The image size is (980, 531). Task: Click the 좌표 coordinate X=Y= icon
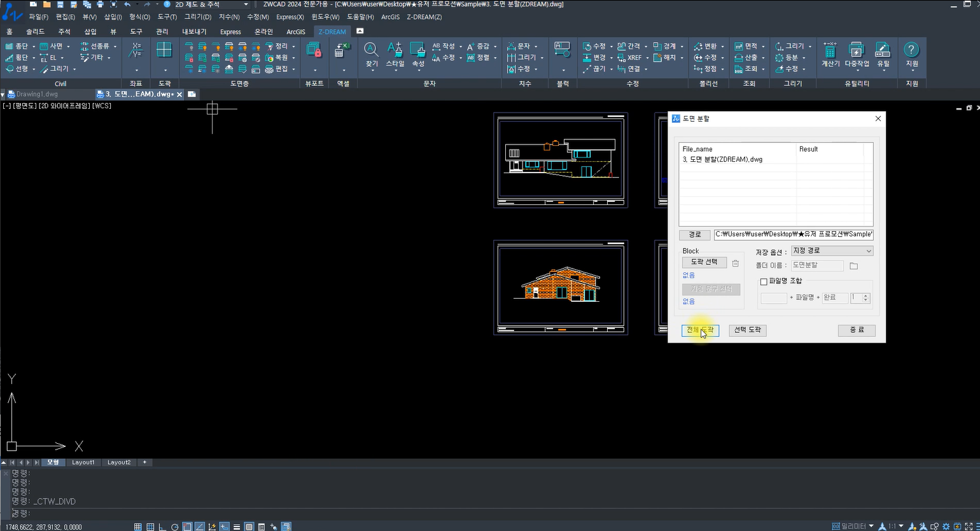136,50
